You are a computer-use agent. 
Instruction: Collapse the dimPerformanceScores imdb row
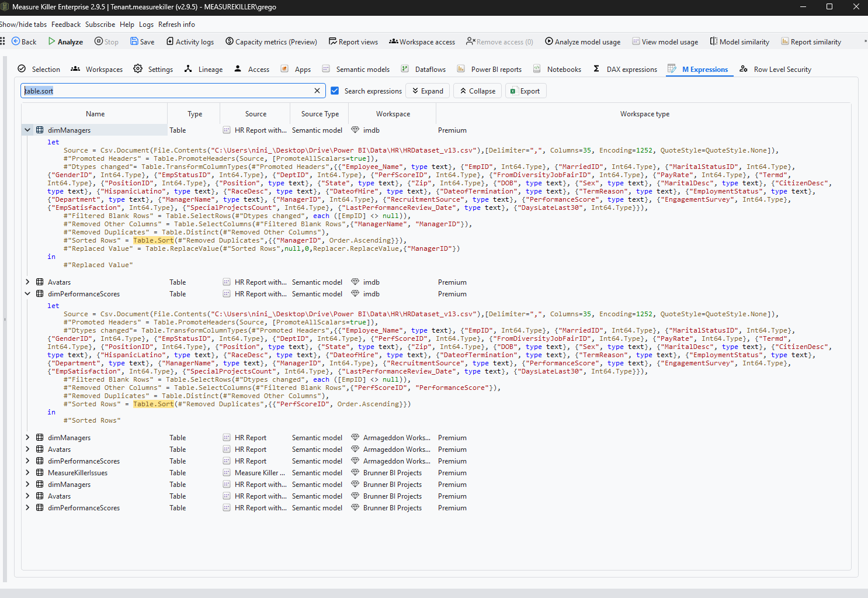[x=27, y=293]
